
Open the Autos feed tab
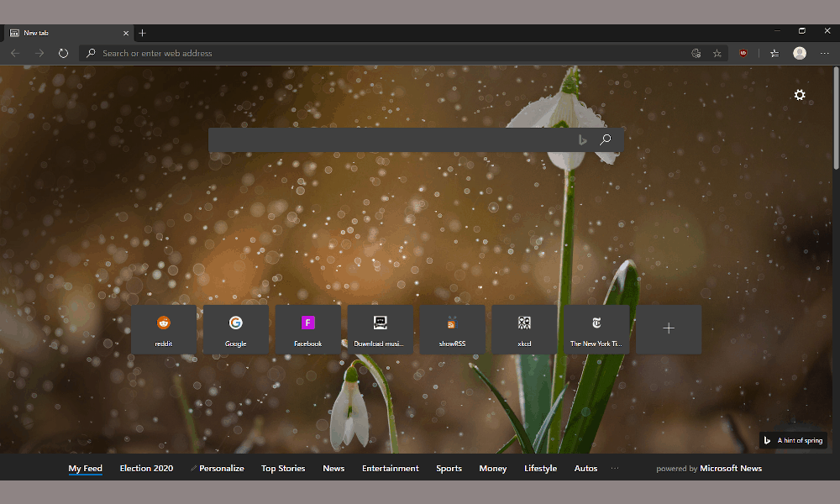[585, 468]
